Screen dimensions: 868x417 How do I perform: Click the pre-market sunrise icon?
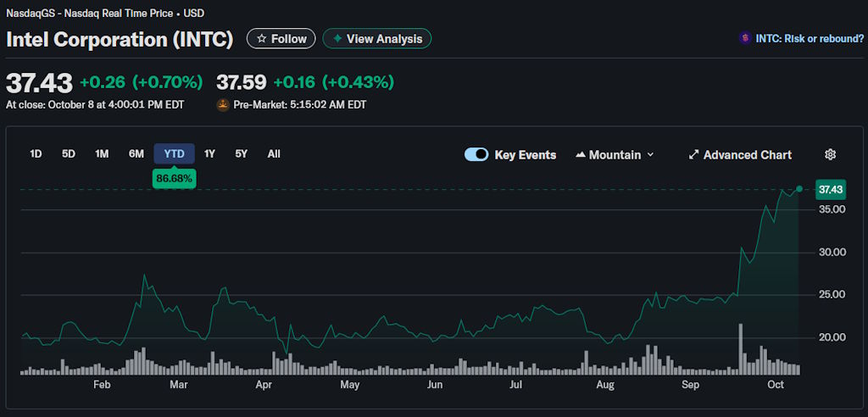click(x=224, y=105)
